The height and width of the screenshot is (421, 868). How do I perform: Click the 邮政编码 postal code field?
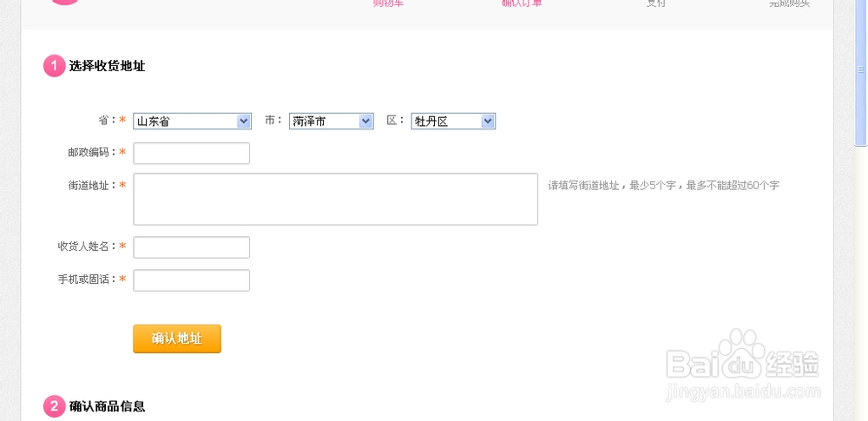(x=192, y=154)
